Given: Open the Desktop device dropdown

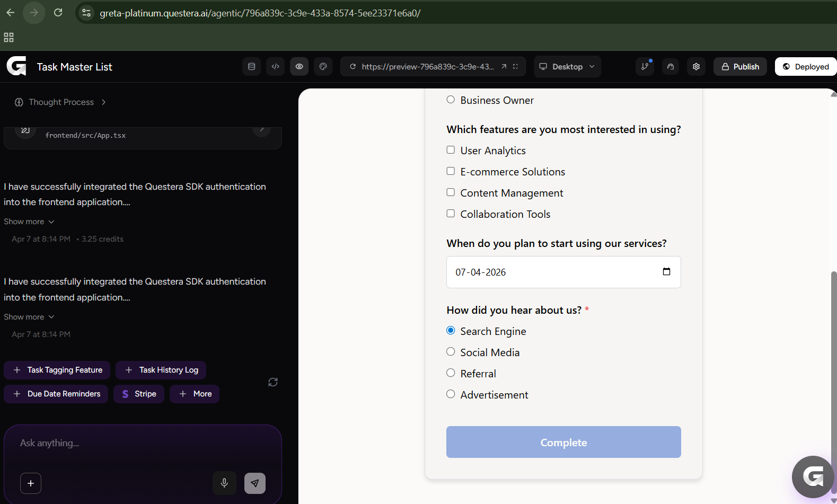Looking at the screenshot, I should click(567, 67).
